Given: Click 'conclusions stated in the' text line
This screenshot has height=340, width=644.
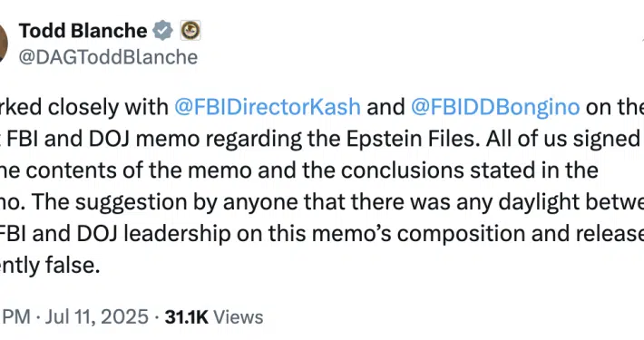Looking at the screenshot, I should (470, 170).
